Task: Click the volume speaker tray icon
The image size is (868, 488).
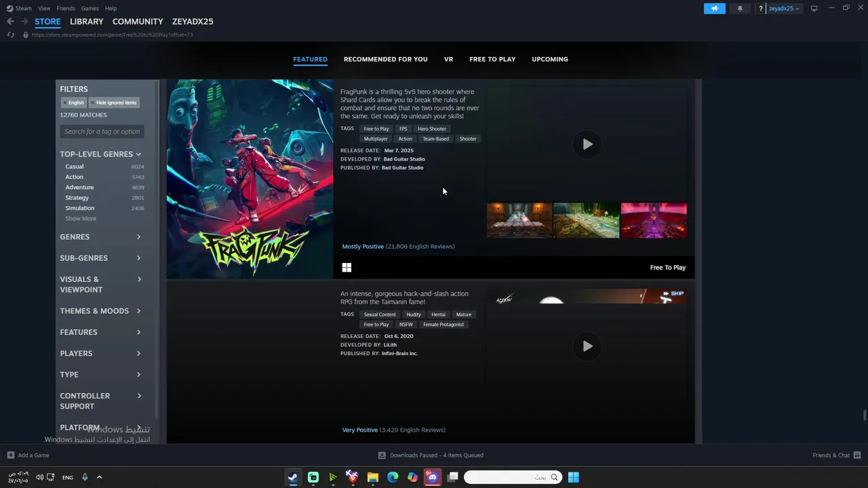Action: [39, 477]
